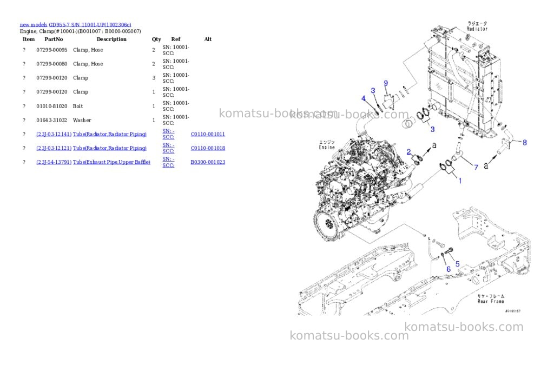
Task: Click the 'Qty' column header
Action: pos(156,39)
